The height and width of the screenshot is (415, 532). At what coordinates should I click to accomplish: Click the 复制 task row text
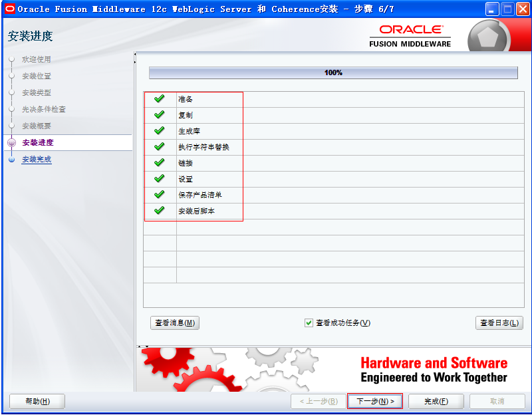pyautogui.click(x=186, y=115)
